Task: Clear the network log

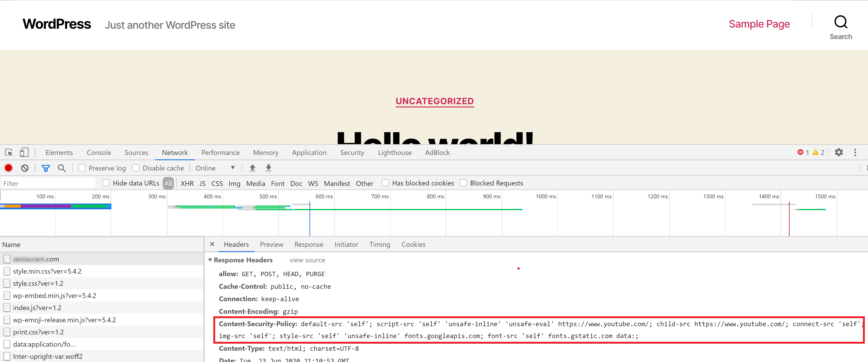Action: tap(25, 168)
